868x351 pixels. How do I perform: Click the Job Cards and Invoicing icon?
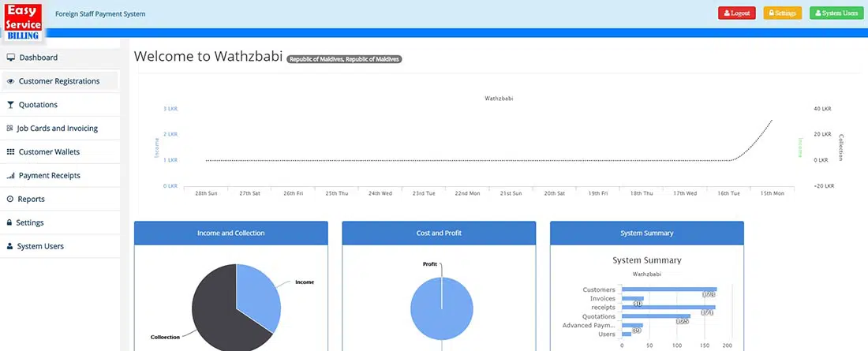coord(9,129)
